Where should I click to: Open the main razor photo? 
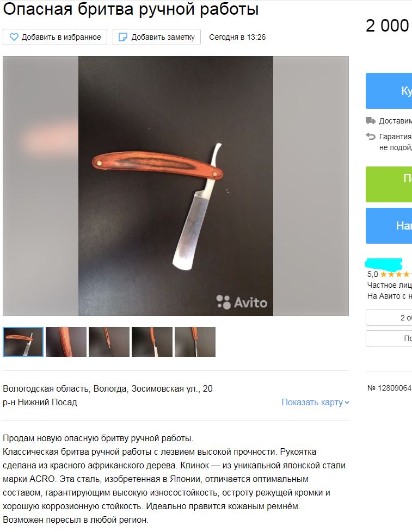[176, 186]
